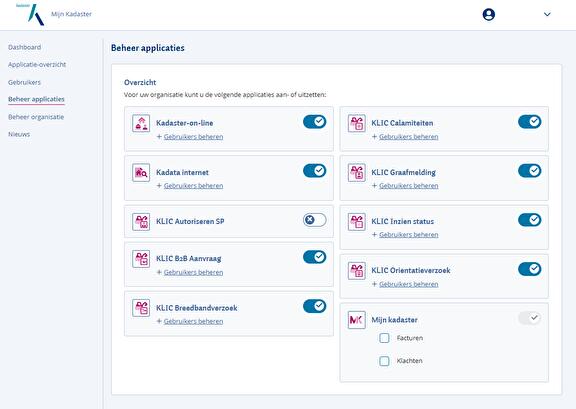Click the Kadaster-on-line application icon
This screenshot has width=576, height=409.
click(x=141, y=123)
